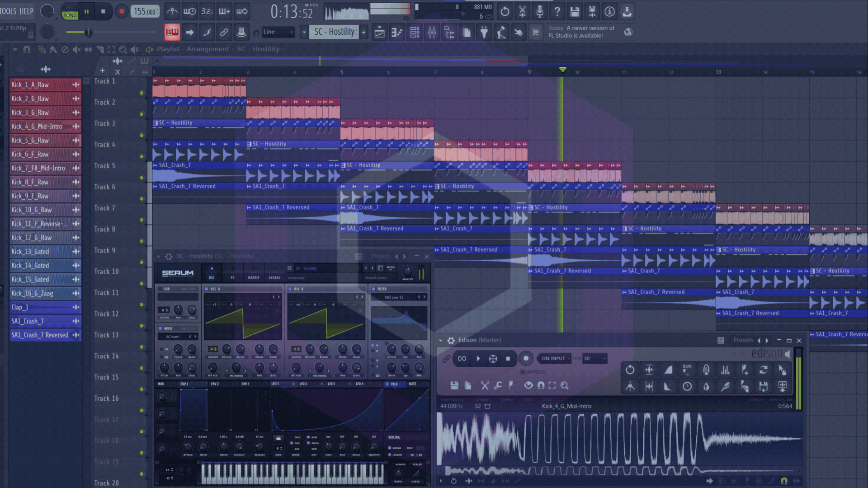The image size is (868, 488).
Task: Open the help question mark icon
Action: [x=557, y=11]
